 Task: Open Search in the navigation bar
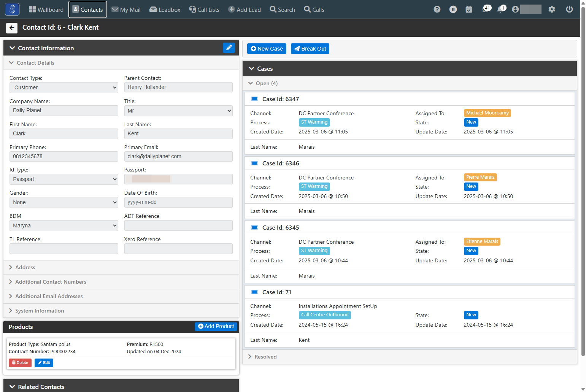click(x=282, y=10)
